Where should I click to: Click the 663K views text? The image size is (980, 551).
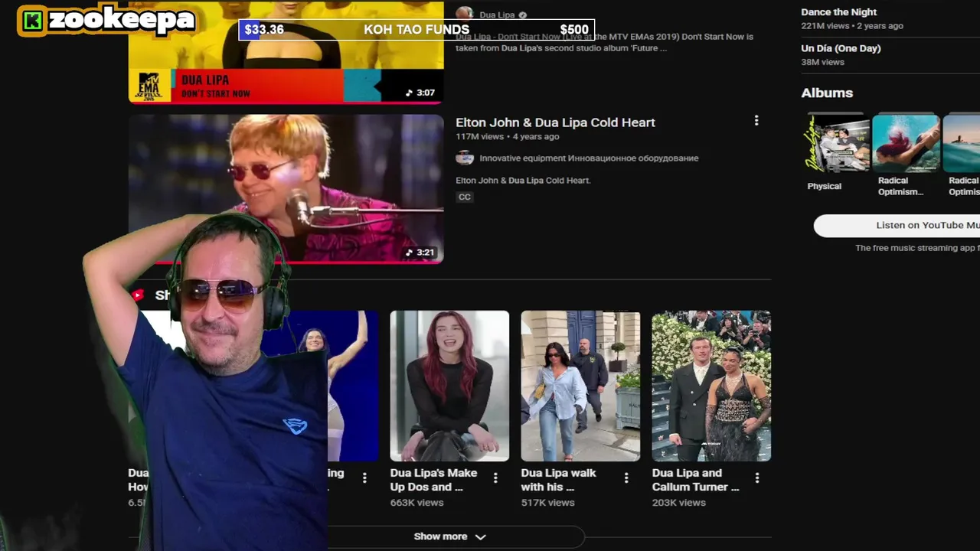click(416, 503)
